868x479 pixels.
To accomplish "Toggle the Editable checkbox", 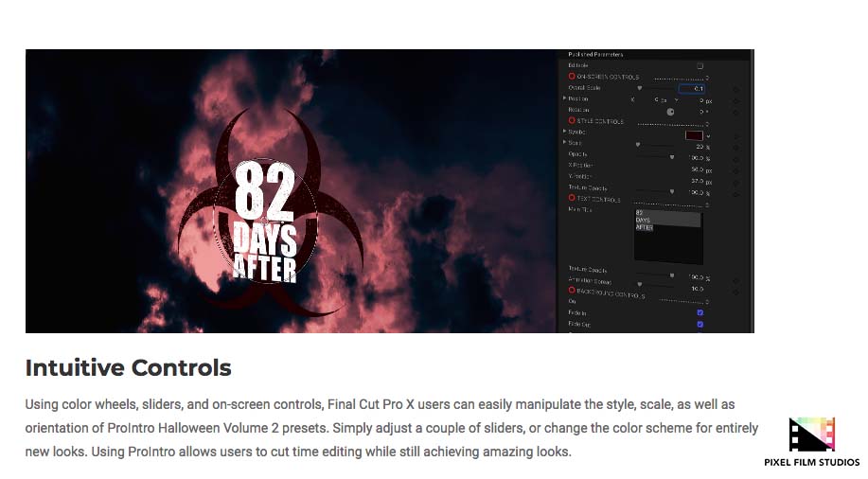I will 700,66.
